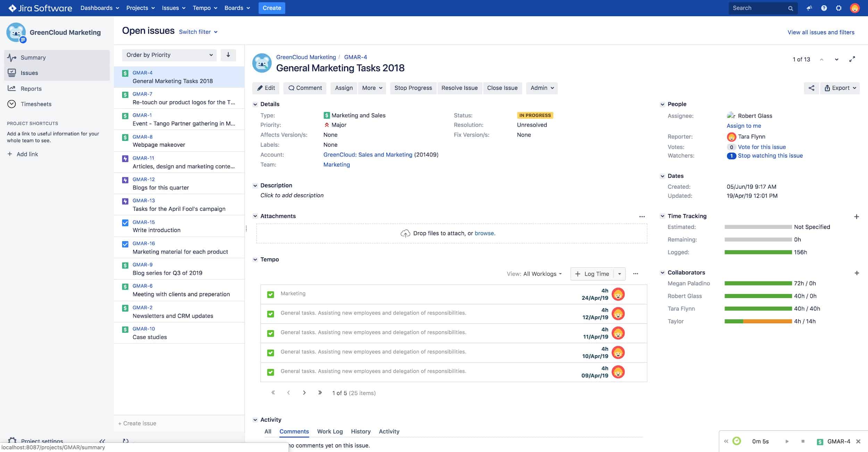Screen dimensions: 868x452
Task: Open Jira settings gear icon
Action: [839, 8]
